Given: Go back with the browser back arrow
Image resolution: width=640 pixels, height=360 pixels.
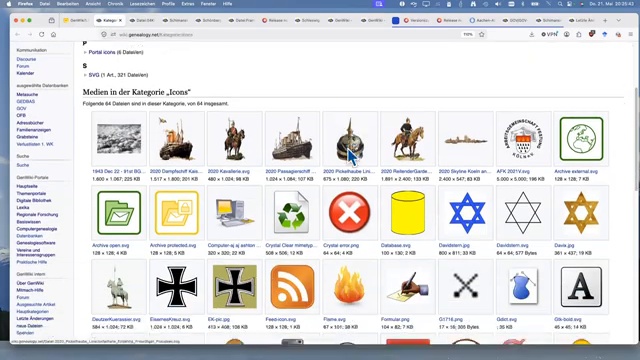Looking at the screenshot, I should pos(18,35).
